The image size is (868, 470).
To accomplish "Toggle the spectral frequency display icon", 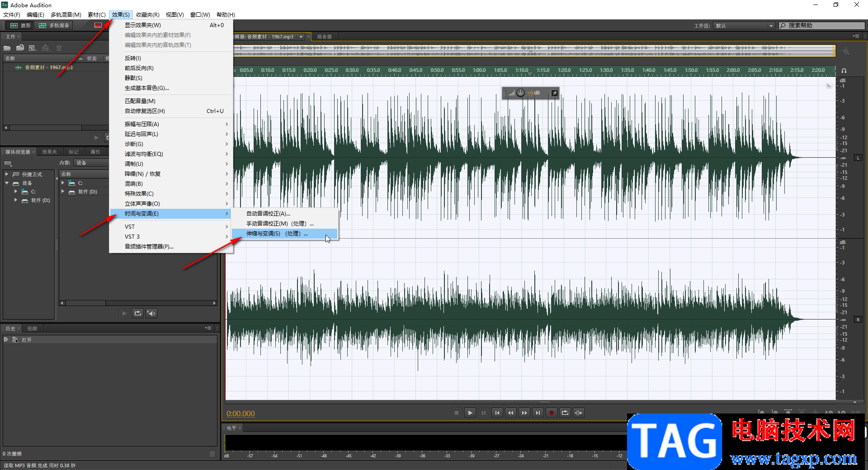I will 98,25.
